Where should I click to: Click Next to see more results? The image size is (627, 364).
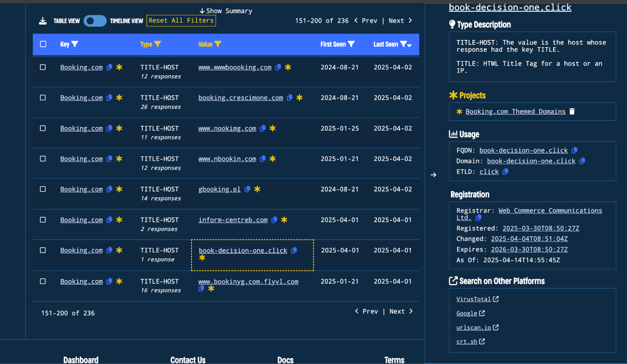click(x=396, y=20)
